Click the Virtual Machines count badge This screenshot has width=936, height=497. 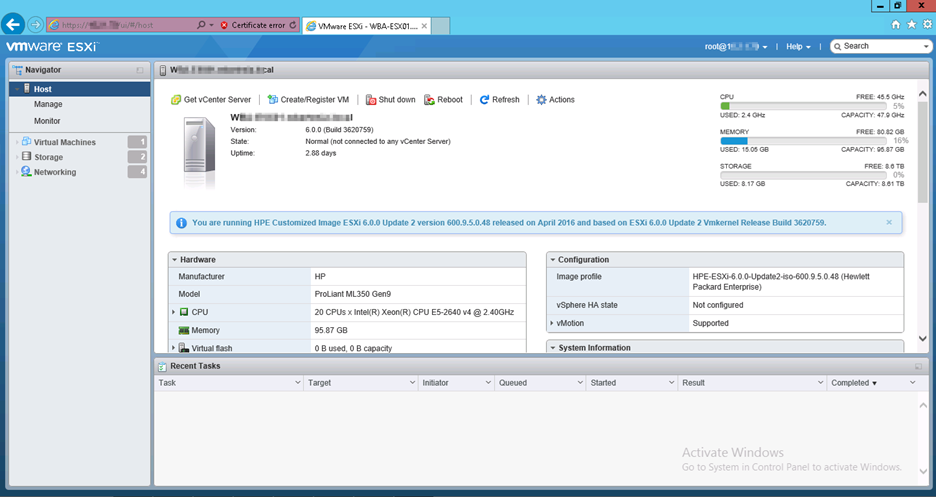coord(137,142)
